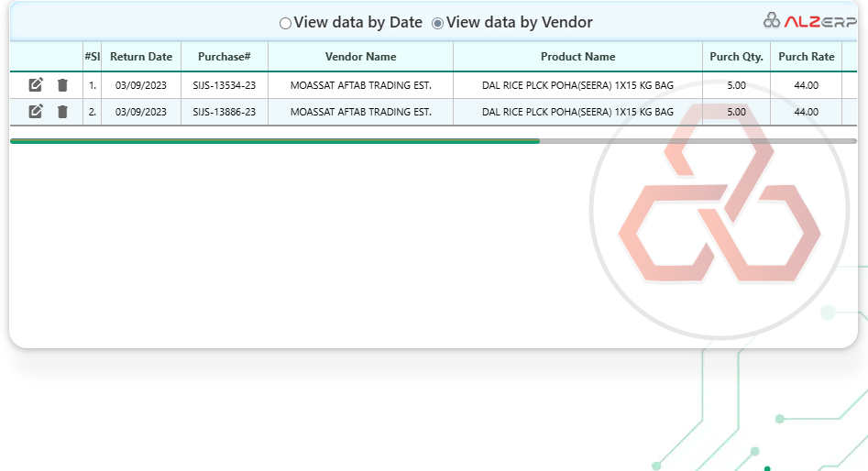Click serial number 2. cell
This screenshot has height=471, width=868.
click(x=92, y=112)
